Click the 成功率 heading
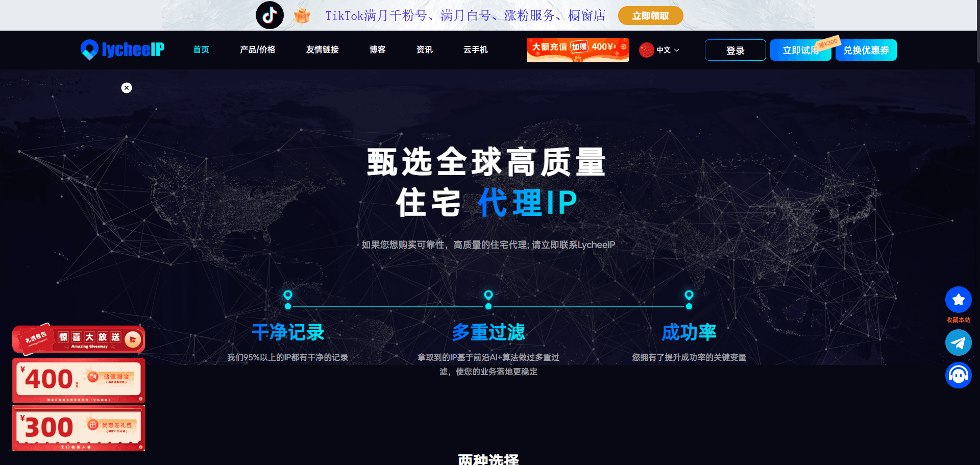 click(x=689, y=332)
